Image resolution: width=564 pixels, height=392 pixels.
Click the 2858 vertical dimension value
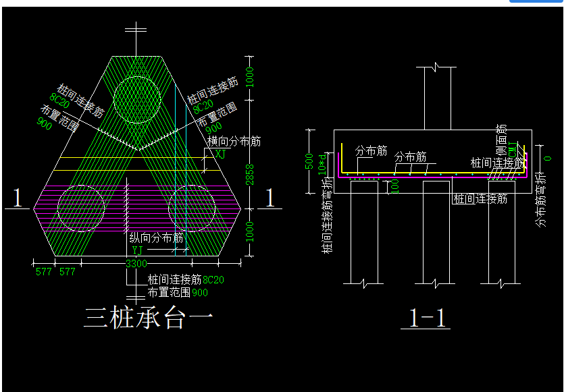(x=250, y=175)
